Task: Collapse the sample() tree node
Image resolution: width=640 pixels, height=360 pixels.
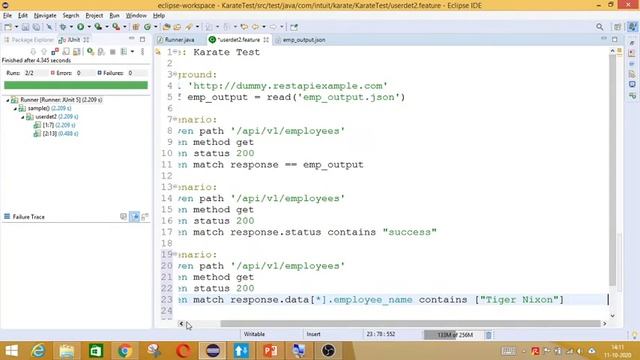Action: point(15,109)
